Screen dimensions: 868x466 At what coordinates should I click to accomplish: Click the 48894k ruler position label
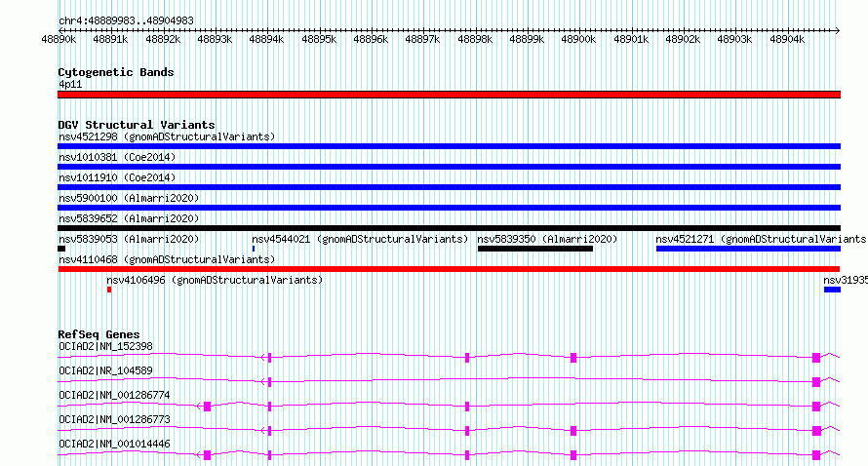266,40
